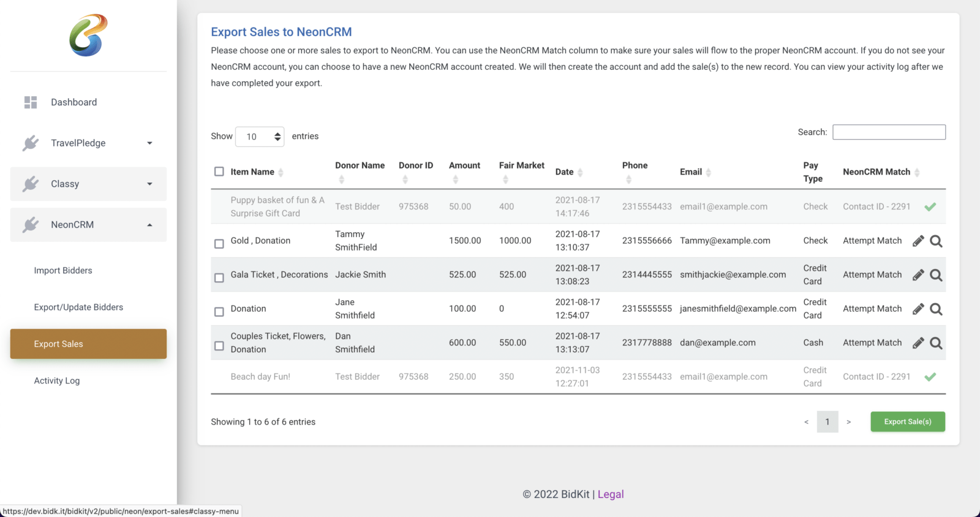Click the Showing 1 to 6 of 6 entries text
The width and height of the screenshot is (980, 517).
(x=263, y=422)
